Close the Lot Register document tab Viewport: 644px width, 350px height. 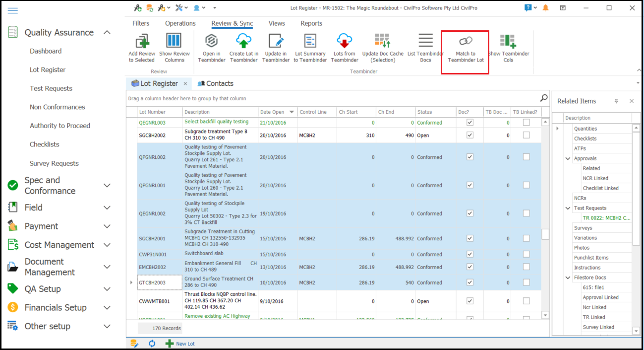click(x=185, y=83)
